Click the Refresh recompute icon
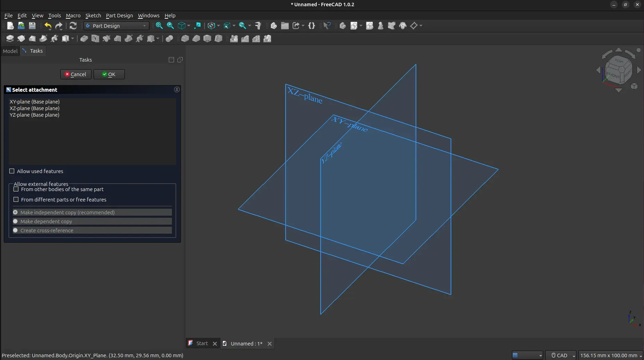Image resolution: width=644 pixels, height=360 pixels. coord(73,26)
